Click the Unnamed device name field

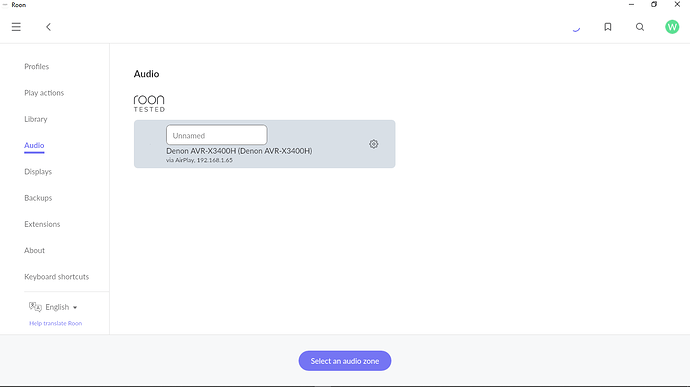(x=217, y=135)
